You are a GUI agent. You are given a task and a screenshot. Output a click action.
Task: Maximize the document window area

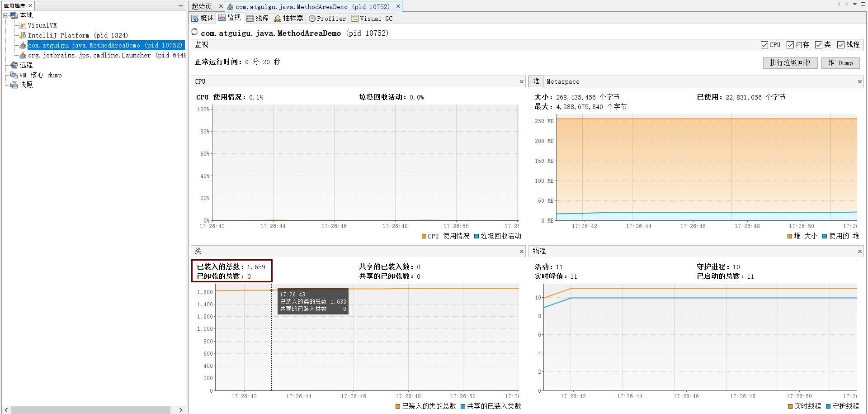click(863, 4)
